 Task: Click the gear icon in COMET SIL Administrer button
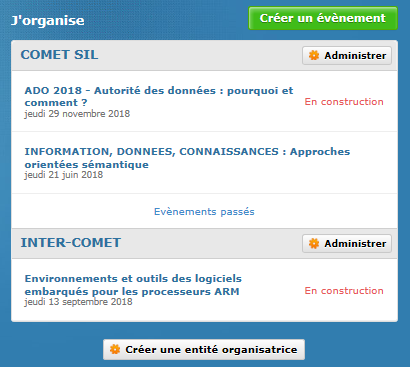click(314, 55)
